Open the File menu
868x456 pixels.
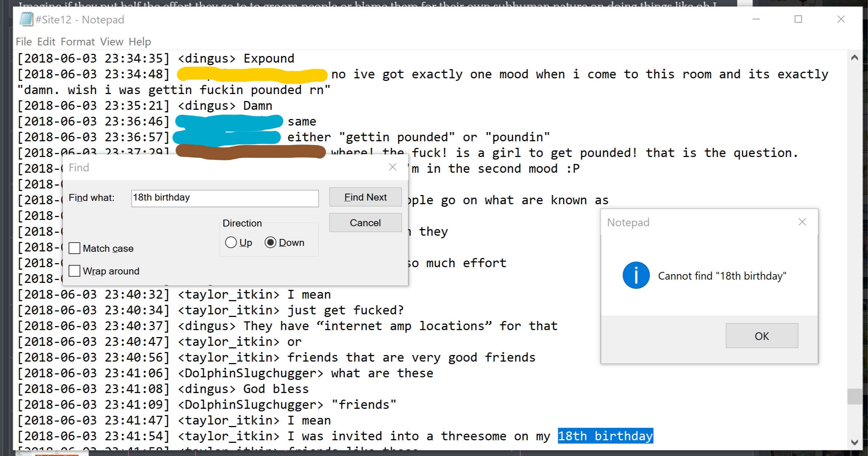[x=24, y=42]
